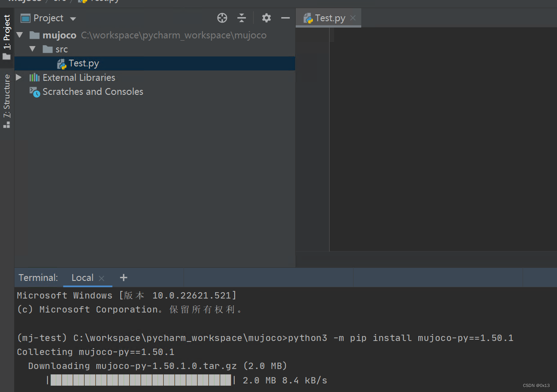Click the mujoco folder icon
557x392 pixels.
(x=34, y=35)
